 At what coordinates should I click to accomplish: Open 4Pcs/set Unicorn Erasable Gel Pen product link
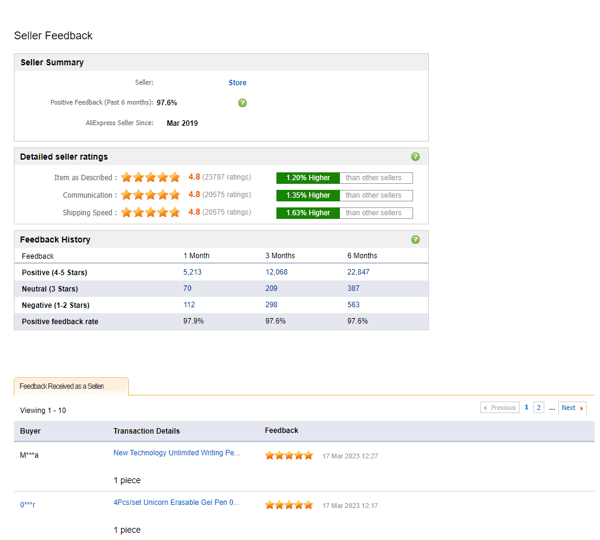(176, 502)
